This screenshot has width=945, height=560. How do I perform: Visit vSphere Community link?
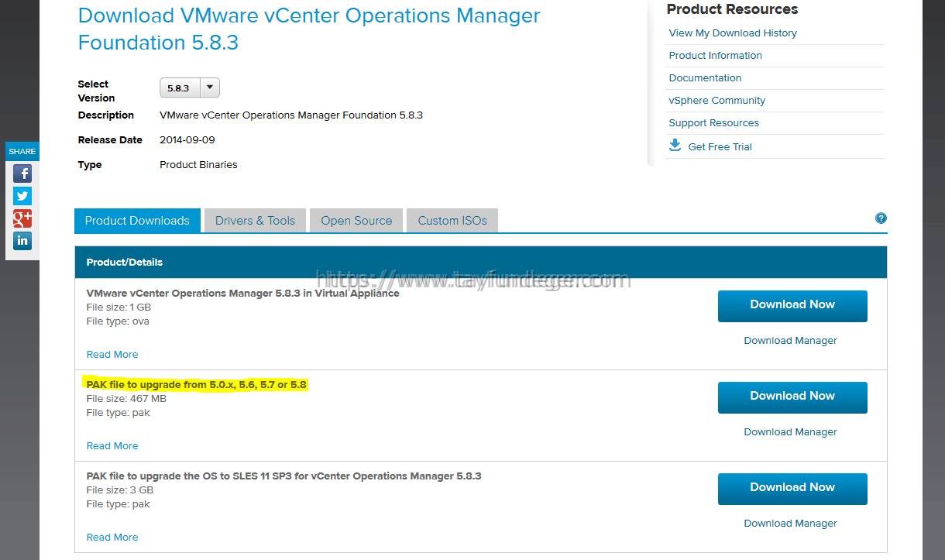pos(716,101)
